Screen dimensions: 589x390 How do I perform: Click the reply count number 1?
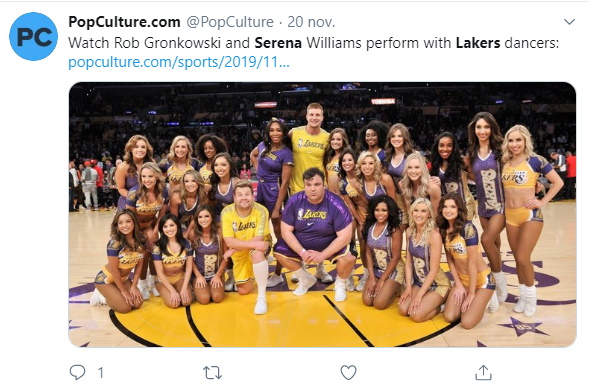point(100,373)
